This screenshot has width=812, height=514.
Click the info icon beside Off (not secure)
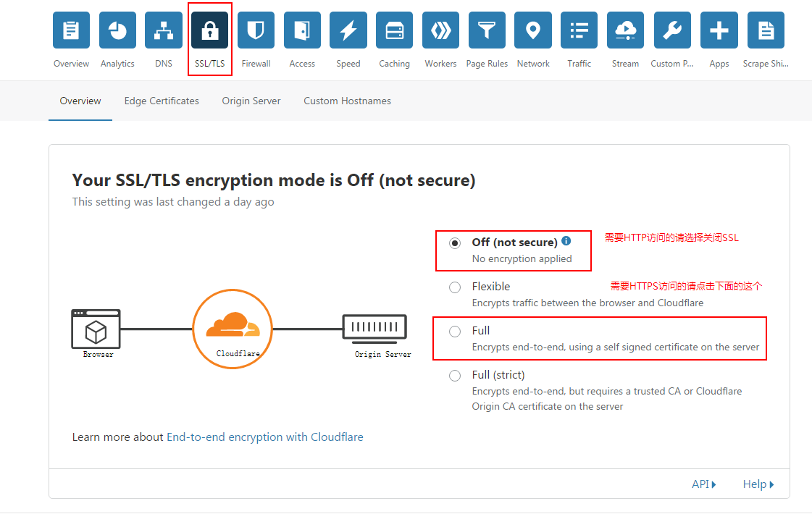click(x=566, y=240)
